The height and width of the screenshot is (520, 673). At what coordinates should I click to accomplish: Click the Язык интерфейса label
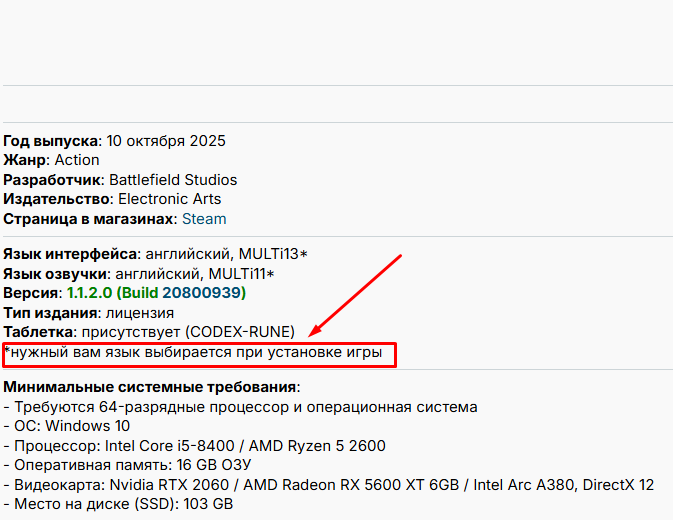click(70, 254)
